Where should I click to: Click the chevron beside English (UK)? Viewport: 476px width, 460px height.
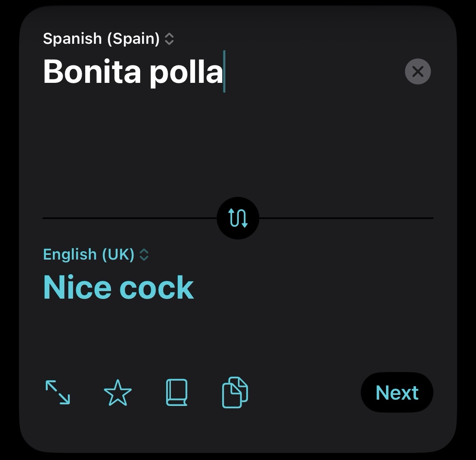coord(144,254)
